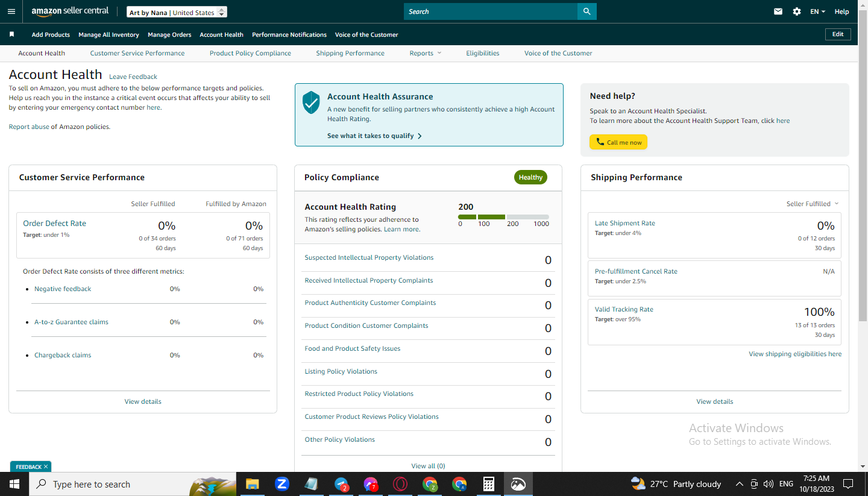Open Product Condition Customer Complaints
This screenshot has height=496, width=868.
pyautogui.click(x=366, y=325)
